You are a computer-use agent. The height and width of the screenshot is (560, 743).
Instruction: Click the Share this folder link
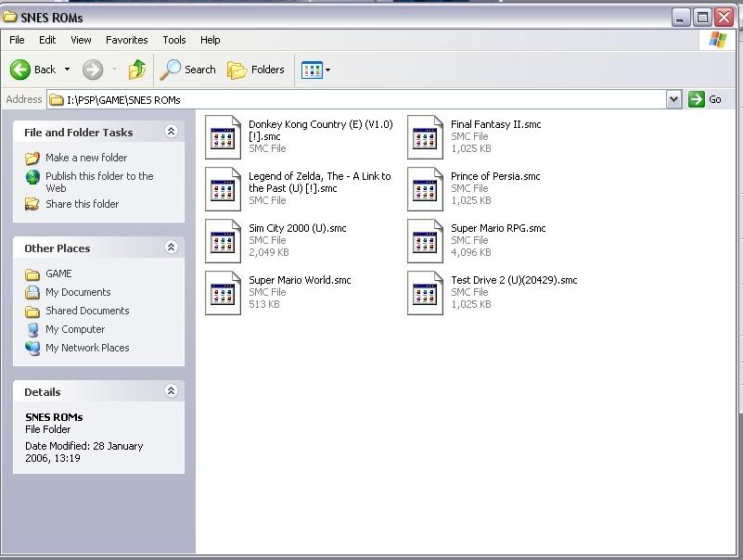coord(82,204)
